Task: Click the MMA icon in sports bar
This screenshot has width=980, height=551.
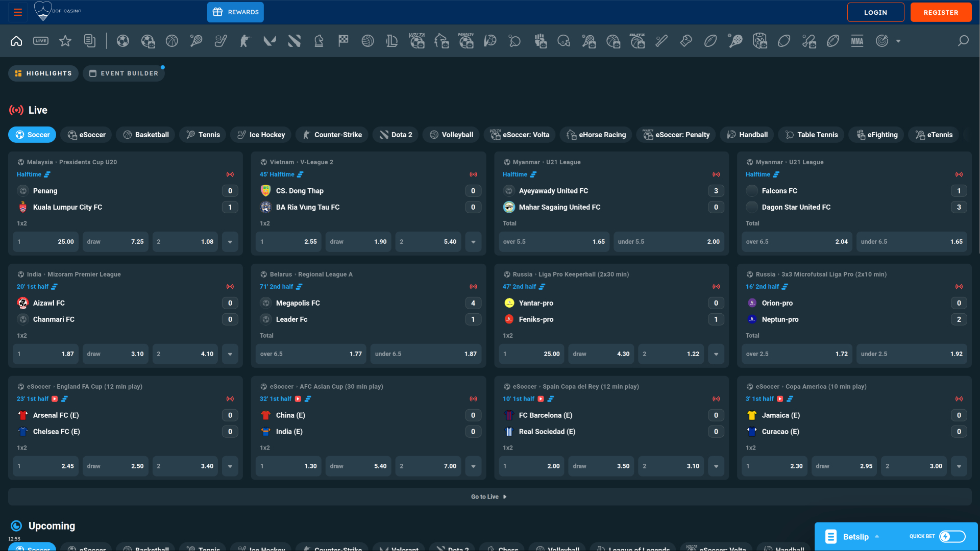Action: tap(857, 41)
